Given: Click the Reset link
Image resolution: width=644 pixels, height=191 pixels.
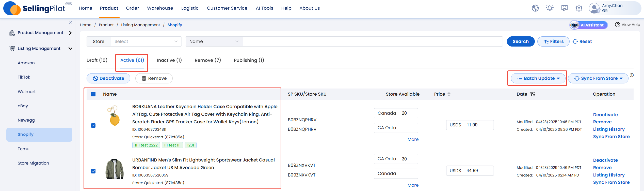Looking at the screenshot, I should pyautogui.click(x=582, y=41).
